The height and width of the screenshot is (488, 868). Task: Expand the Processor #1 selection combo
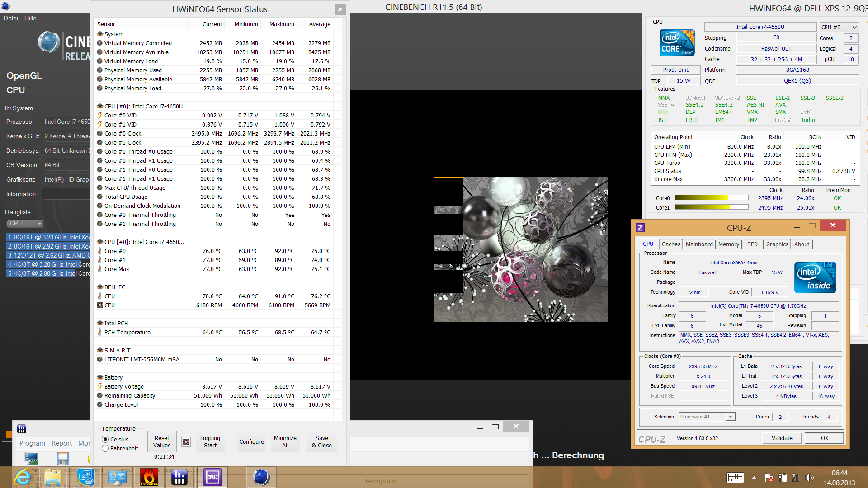tap(707, 417)
